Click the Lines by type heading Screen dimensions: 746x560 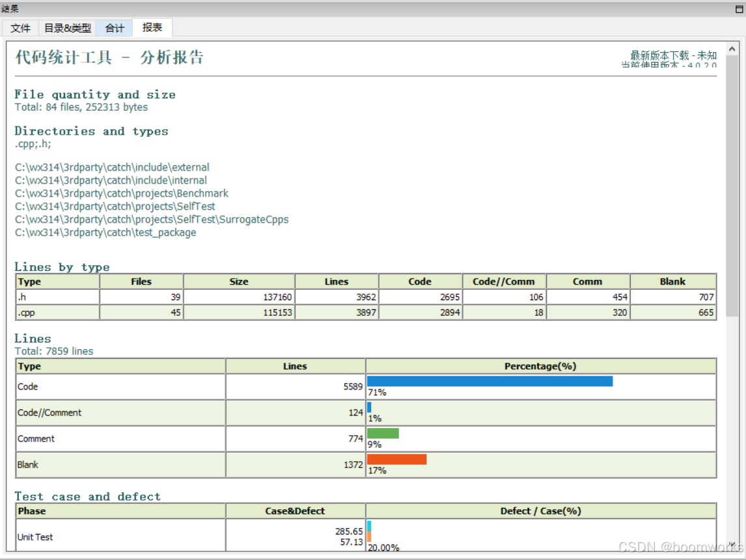coord(62,267)
